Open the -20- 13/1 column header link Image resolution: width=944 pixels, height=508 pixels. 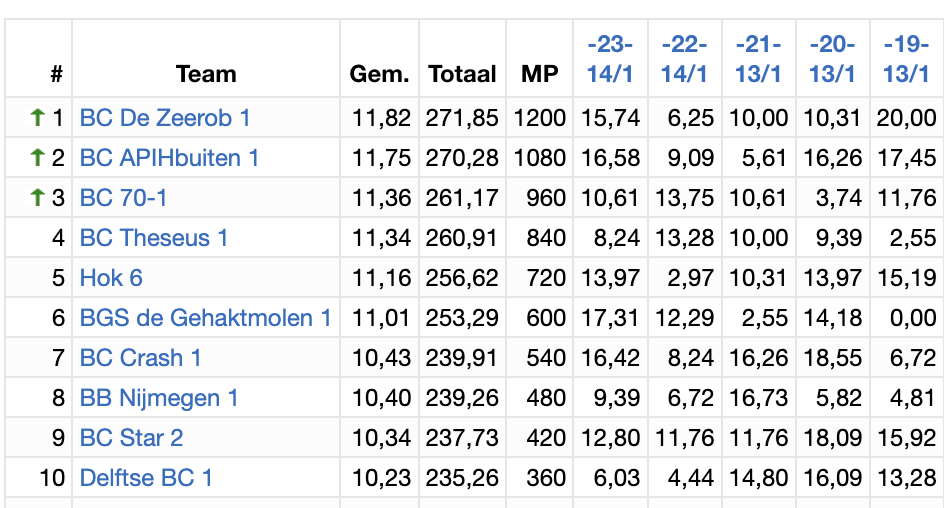coord(832,59)
